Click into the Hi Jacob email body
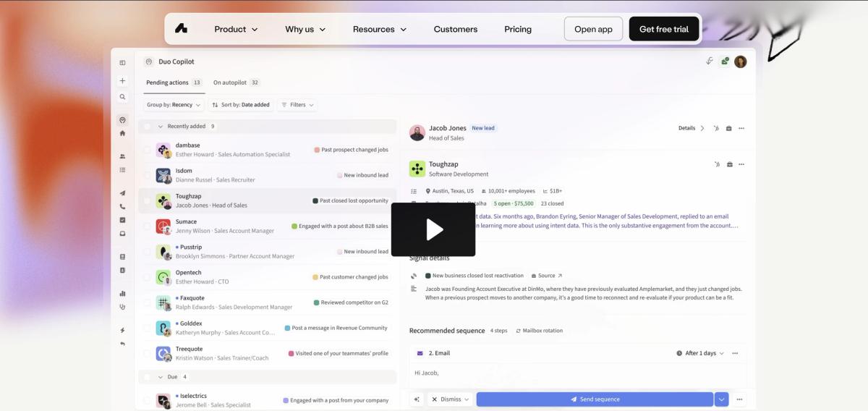This screenshot has width=868, height=411. [579, 373]
